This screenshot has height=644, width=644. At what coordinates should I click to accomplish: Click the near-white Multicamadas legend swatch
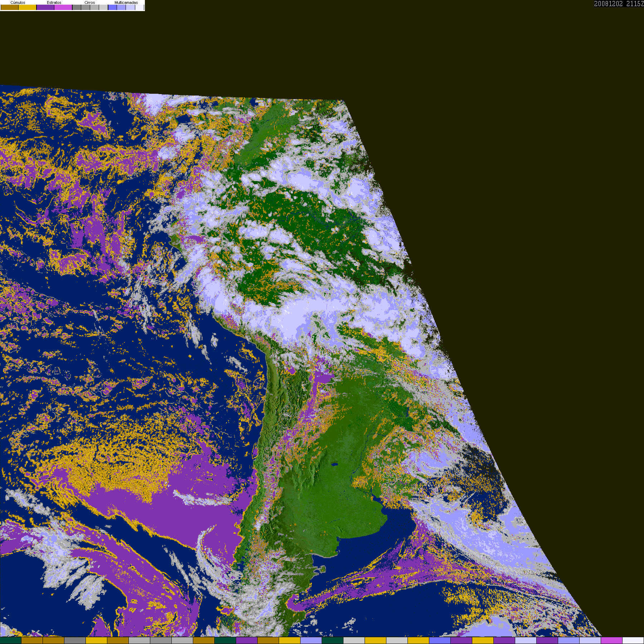(x=140, y=7)
